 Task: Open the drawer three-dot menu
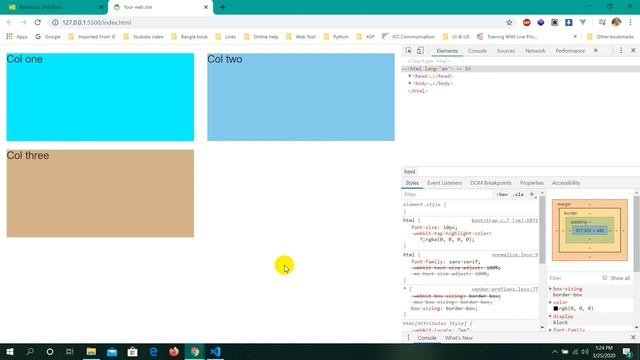(x=408, y=338)
